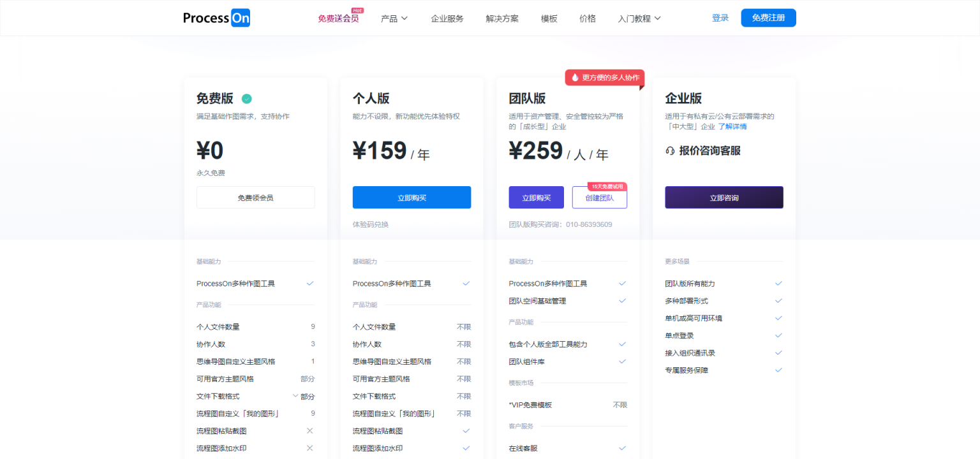Viewport: 980px width, 459px height.
Task: Click the checkmark beside 团队组件库
Action: pyautogui.click(x=622, y=361)
